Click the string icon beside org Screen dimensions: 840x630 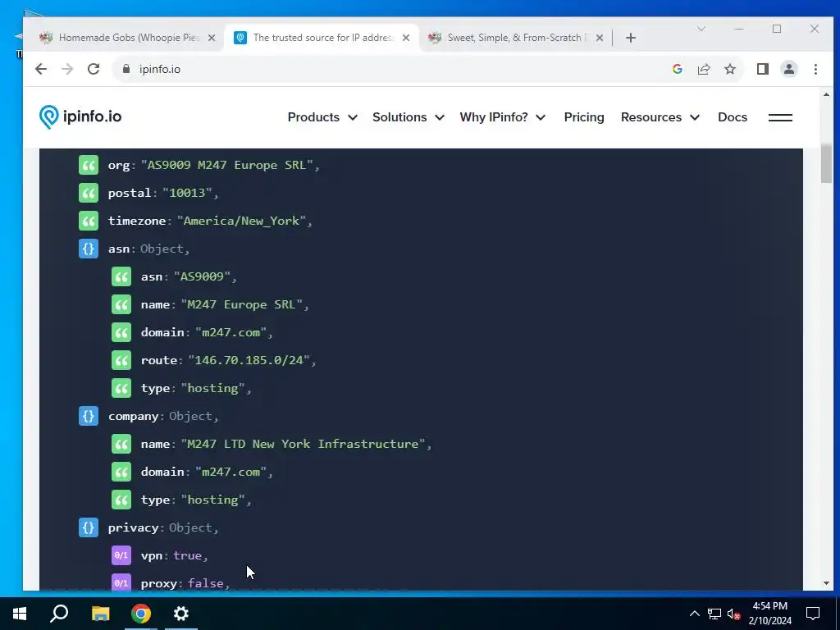click(89, 165)
